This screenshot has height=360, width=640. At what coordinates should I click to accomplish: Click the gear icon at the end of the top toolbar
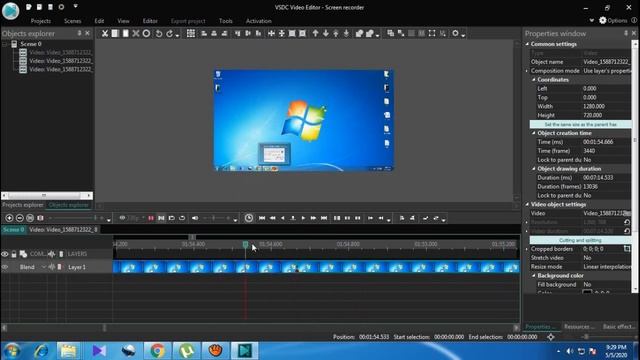coord(455,33)
